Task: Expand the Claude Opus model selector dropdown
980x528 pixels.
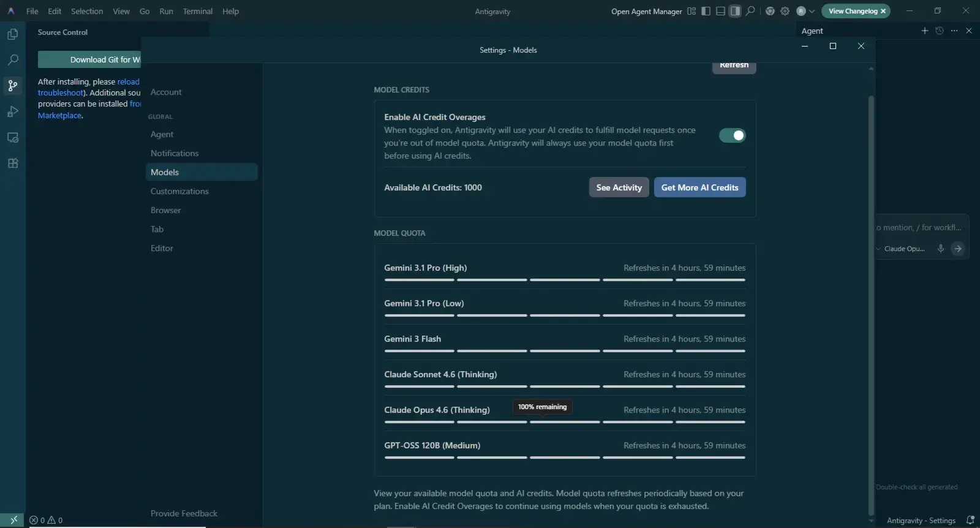Action: coord(900,249)
